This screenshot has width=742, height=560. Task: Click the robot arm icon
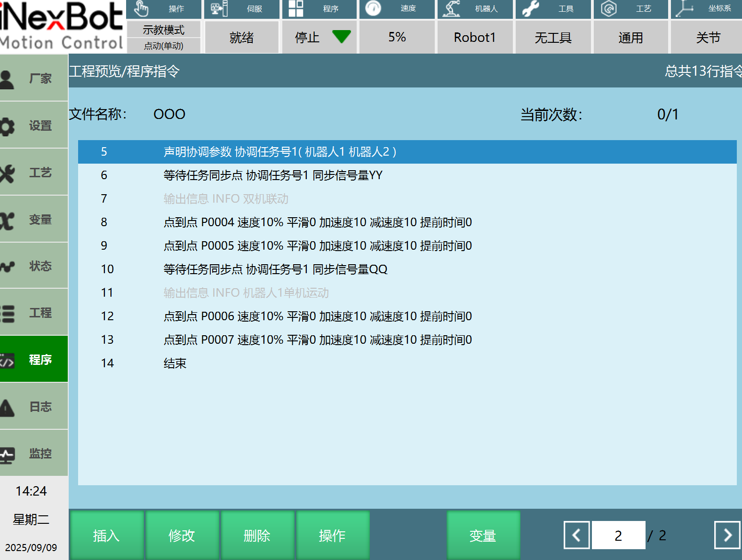[x=452, y=8]
